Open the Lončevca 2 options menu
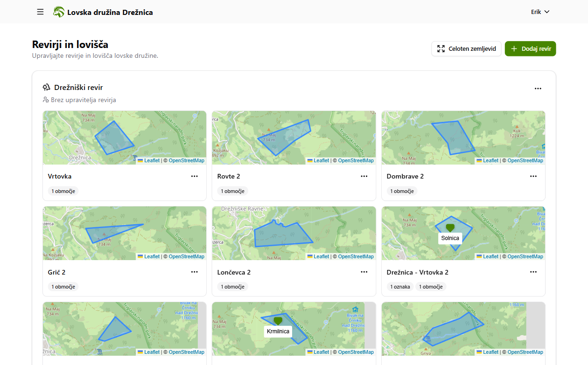The width and height of the screenshot is (588, 365). [x=364, y=272]
